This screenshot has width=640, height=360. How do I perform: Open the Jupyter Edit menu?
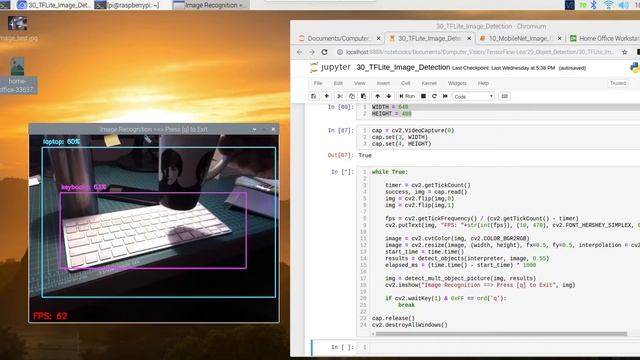[338, 83]
